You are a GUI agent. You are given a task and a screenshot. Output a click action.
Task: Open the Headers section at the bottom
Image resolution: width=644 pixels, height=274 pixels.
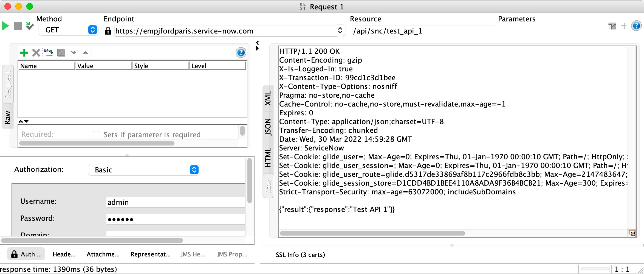64,254
